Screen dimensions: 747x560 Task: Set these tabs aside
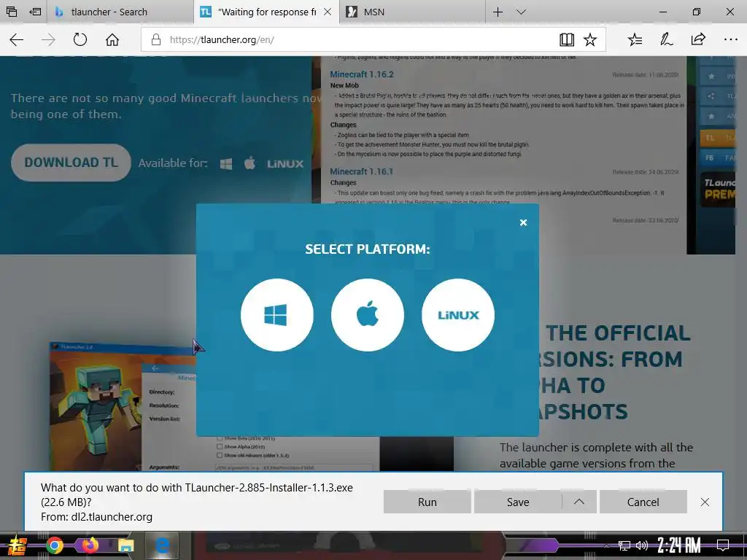[35, 12]
